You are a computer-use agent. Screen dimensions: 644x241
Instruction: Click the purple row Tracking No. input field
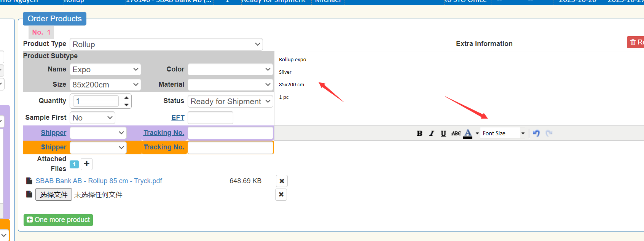tap(230, 133)
